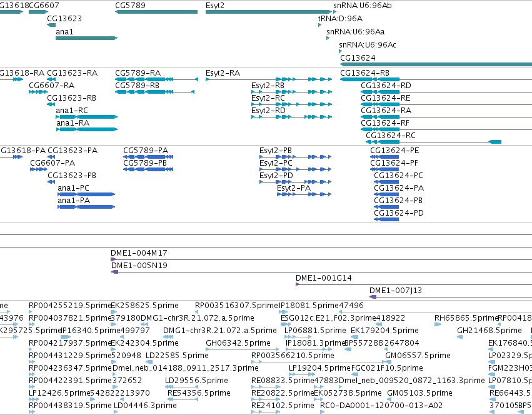Select the Esyt2-RA transcript
This screenshot has height=415, width=532.
(269, 79)
